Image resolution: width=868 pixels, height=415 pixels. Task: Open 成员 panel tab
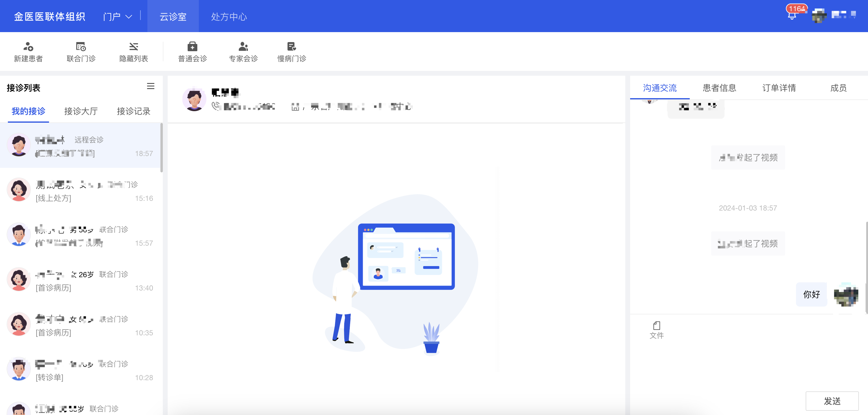point(838,88)
